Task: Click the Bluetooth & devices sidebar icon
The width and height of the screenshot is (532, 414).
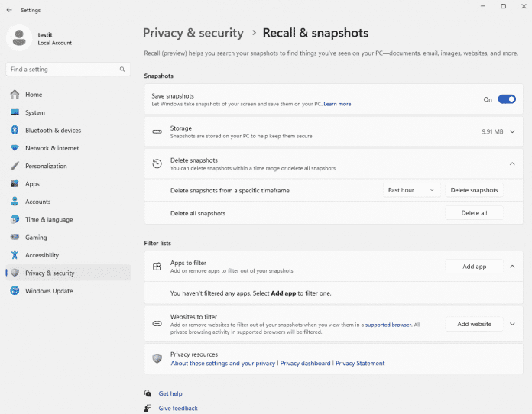Action: coord(14,131)
